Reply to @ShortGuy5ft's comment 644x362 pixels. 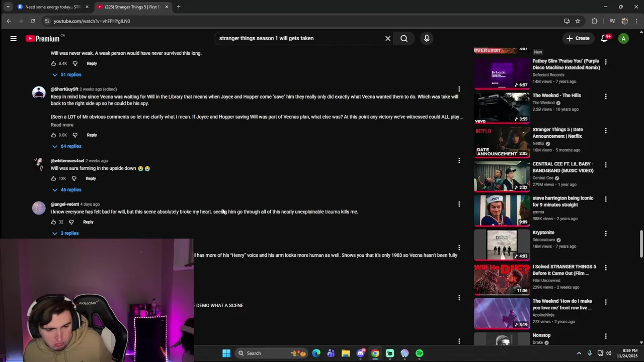tap(92, 135)
